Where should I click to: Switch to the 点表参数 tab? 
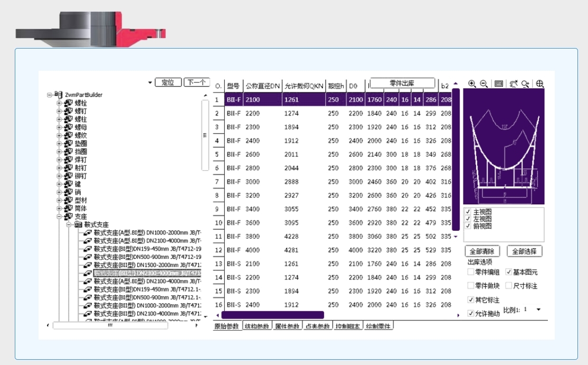tap(318, 326)
